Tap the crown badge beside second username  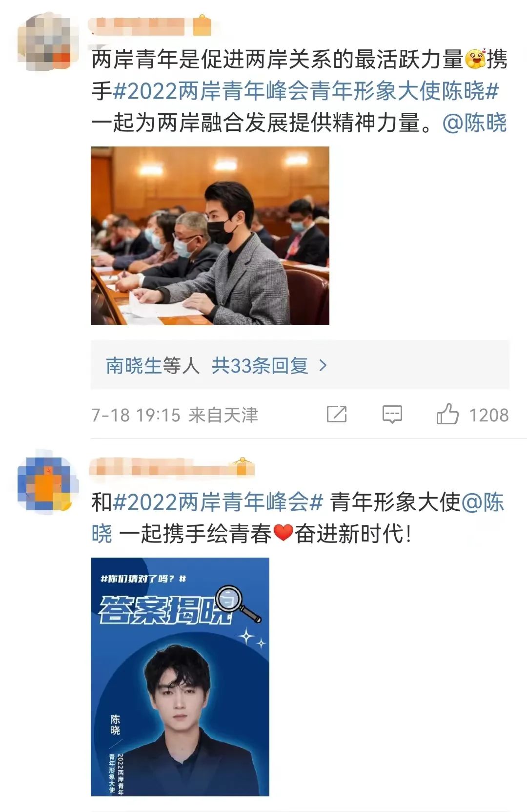pyautogui.click(x=242, y=467)
